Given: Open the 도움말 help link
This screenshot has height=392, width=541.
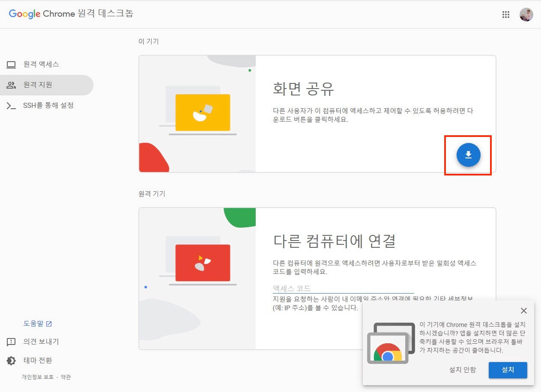Looking at the screenshot, I should 37,324.
